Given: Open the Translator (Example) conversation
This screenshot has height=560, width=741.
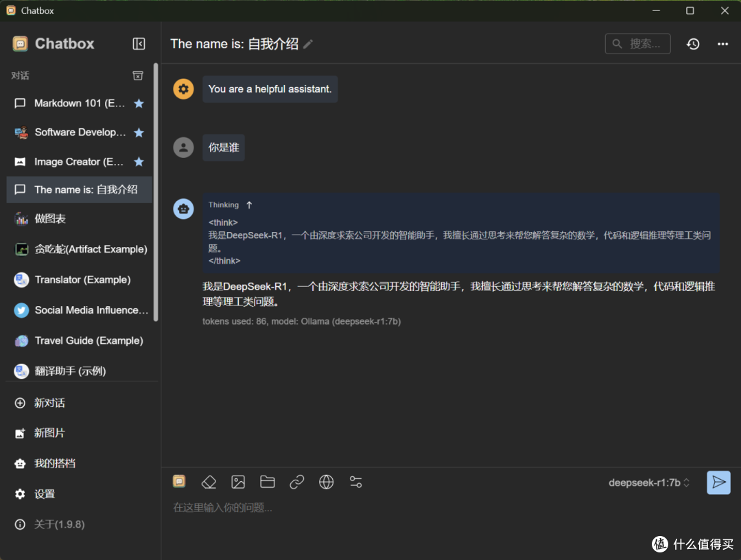Looking at the screenshot, I should coord(79,280).
